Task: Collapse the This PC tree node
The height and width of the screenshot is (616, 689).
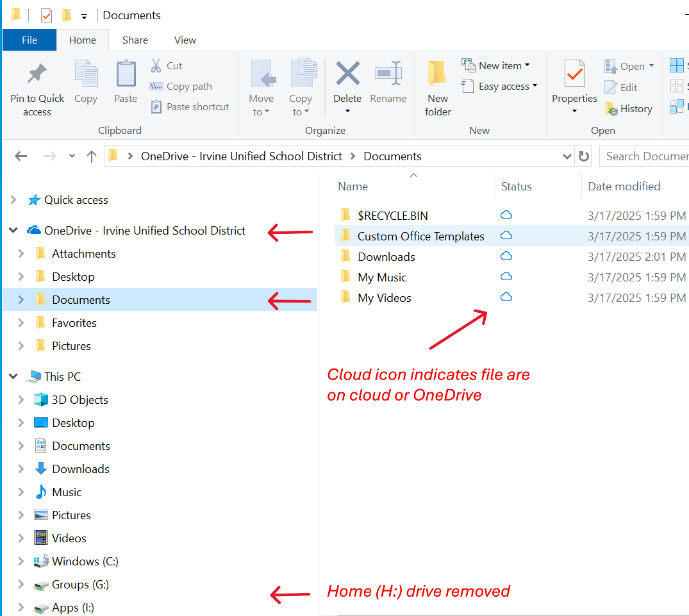Action: [x=13, y=376]
